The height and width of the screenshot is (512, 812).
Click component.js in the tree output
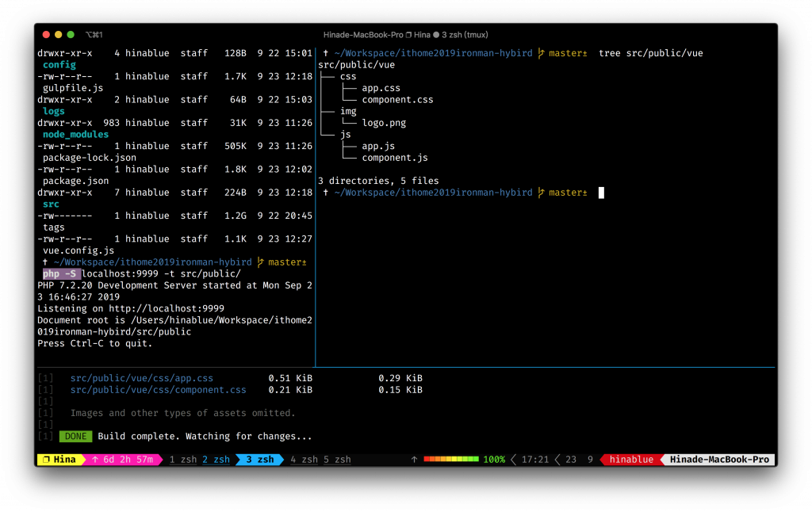tap(395, 158)
